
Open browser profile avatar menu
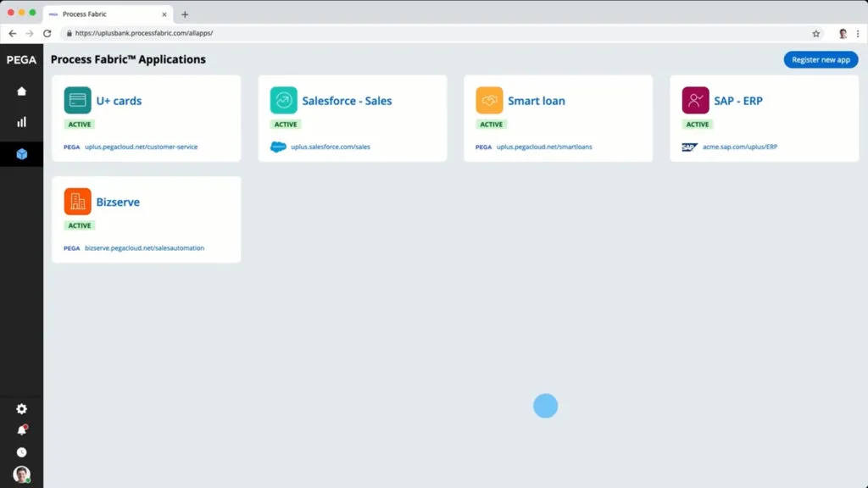(x=843, y=34)
